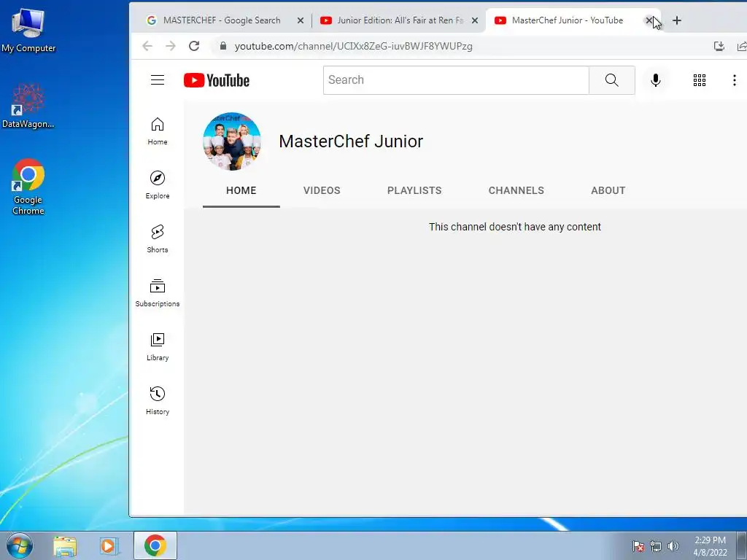Open the YouTube apps grid
Screen dimensions: 747x560
[x=700, y=80]
